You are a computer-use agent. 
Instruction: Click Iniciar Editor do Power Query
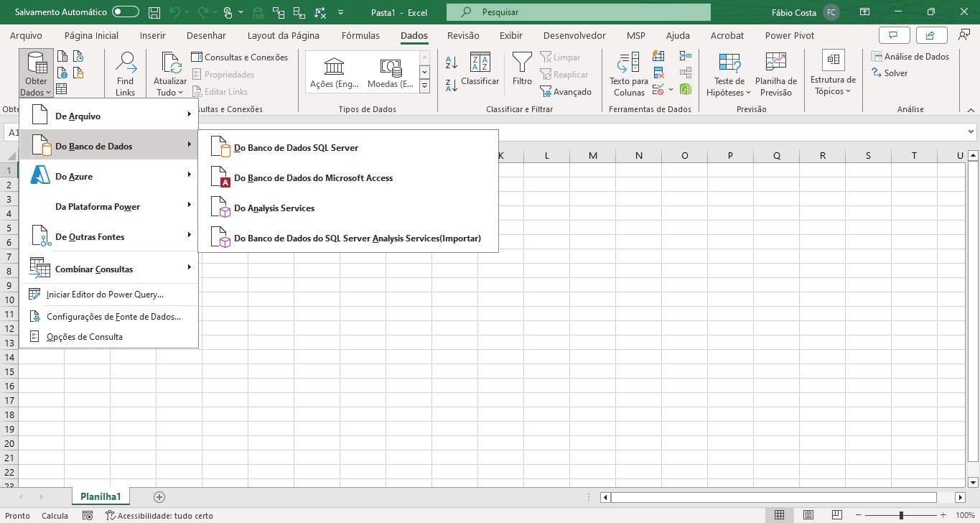click(105, 295)
